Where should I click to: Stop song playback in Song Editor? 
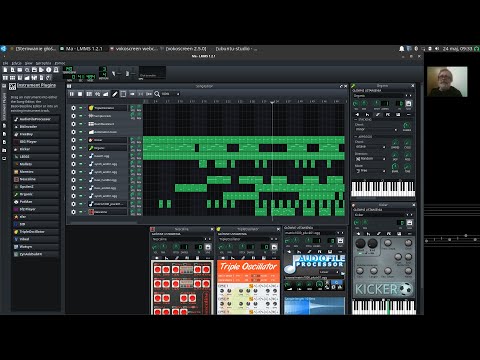[x=80, y=94]
